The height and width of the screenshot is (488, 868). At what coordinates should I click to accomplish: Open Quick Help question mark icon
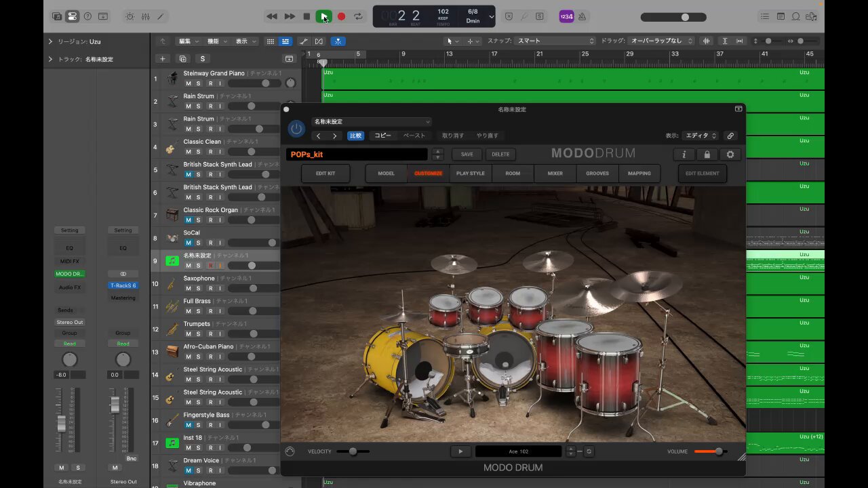click(x=87, y=16)
